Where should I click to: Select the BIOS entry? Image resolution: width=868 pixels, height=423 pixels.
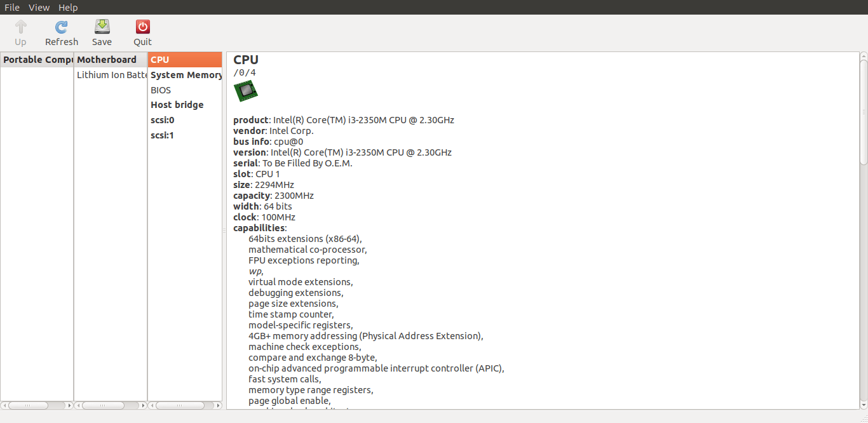point(161,90)
